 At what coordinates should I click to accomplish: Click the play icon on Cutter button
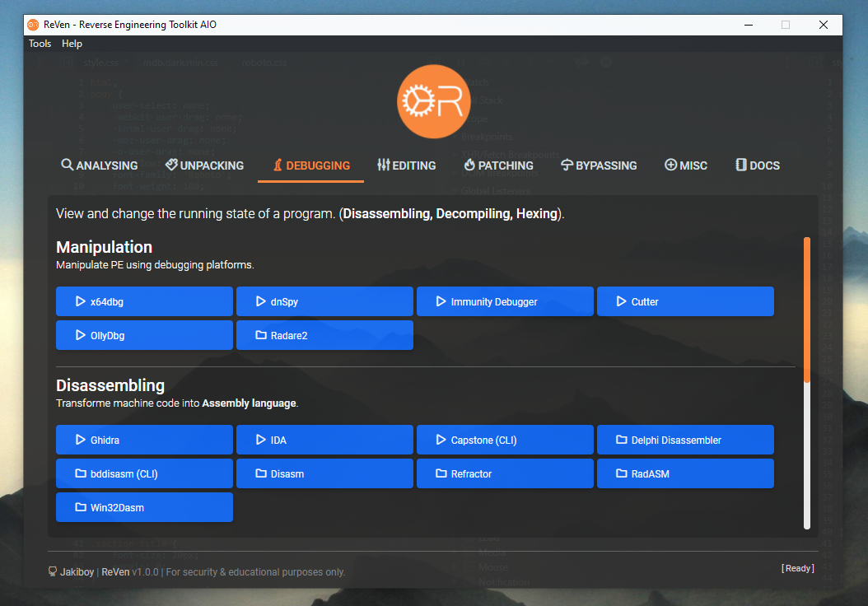click(x=622, y=301)
